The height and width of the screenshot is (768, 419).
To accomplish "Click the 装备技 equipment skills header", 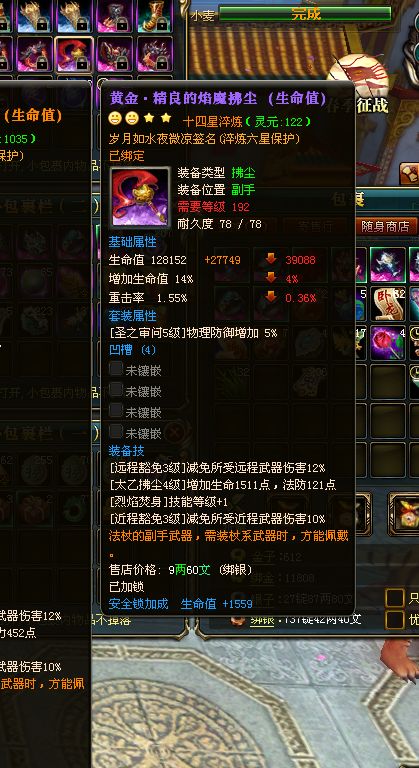I will coord(126,451).
